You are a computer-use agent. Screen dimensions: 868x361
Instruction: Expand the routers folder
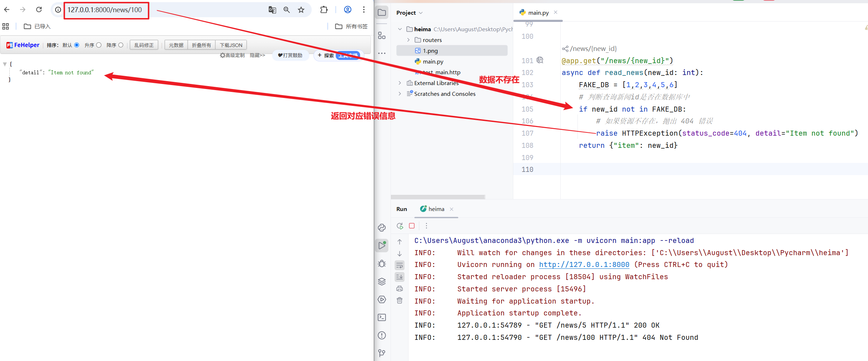pyautogui.click(x=409, y=40)
